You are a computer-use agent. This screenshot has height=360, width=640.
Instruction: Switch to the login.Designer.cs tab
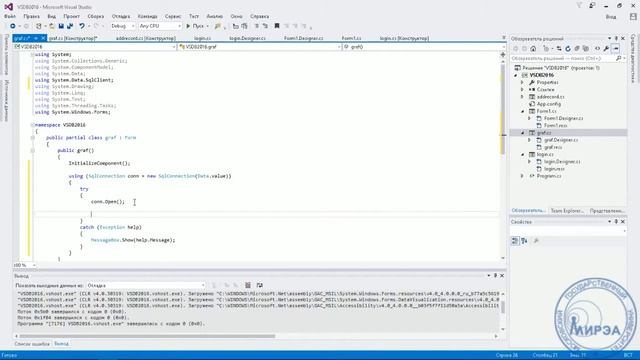point(247,38)
